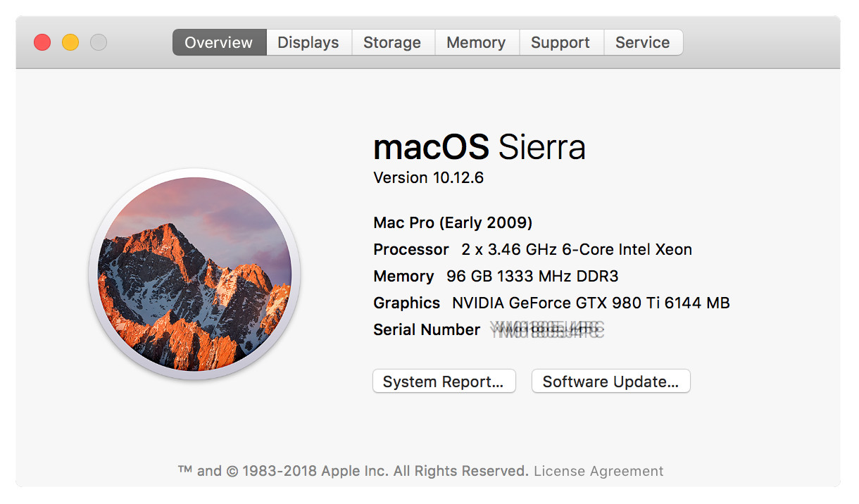Click the Processor specification line
The image size is (859, 504).
[x=532, y=249]
